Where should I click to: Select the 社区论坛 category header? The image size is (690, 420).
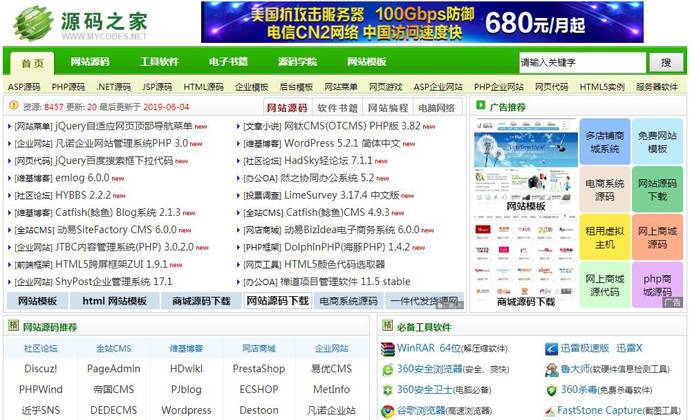[40, 348]
